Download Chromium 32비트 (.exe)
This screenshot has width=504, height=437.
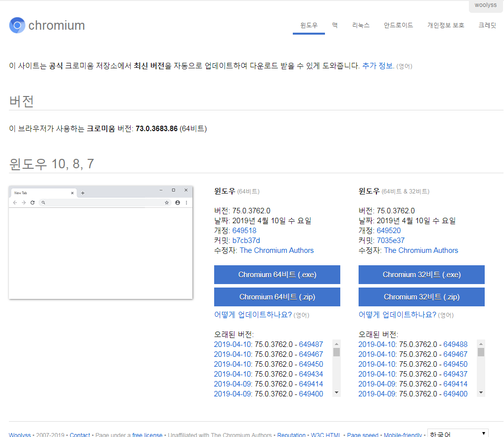(x=421, y=275)
